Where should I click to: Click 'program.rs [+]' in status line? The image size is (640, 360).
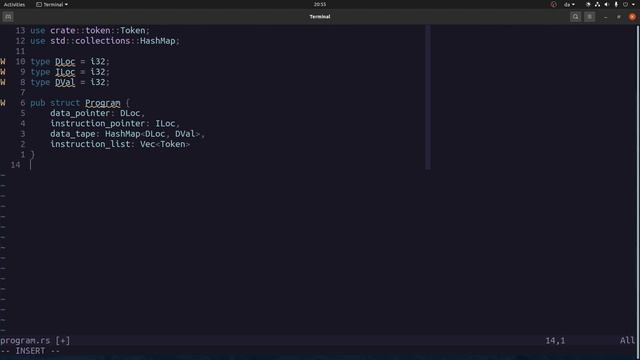pos(35,340)
